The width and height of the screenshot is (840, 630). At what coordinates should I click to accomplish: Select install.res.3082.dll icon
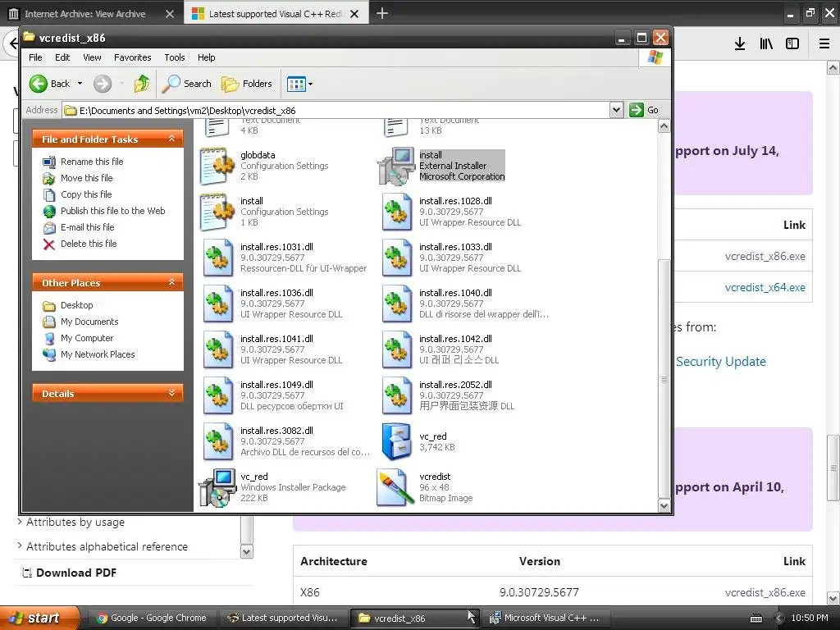coord(217,442)
